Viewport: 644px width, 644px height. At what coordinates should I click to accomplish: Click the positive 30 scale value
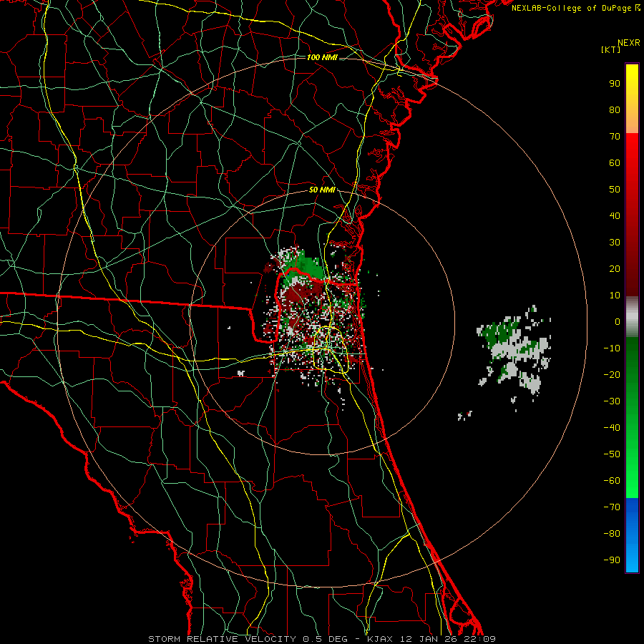click(x=615, y=243)
